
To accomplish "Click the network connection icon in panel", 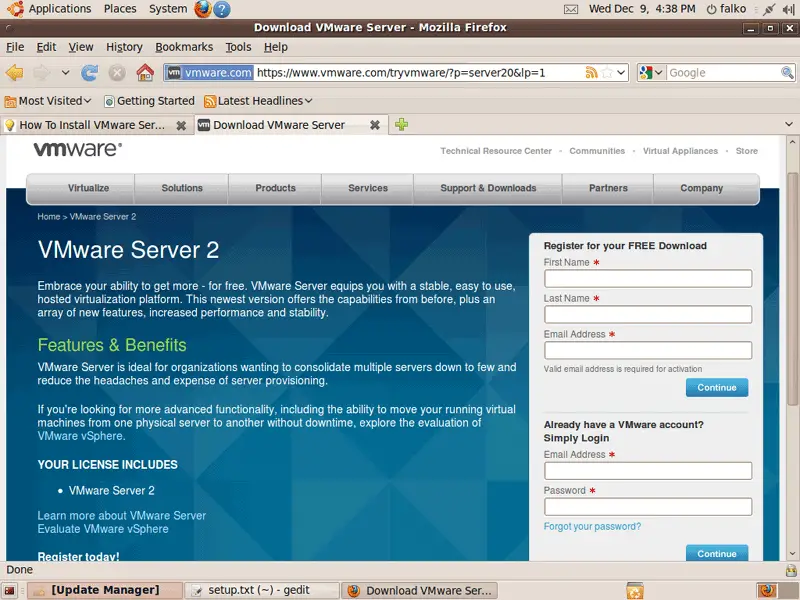I will (x=769, y=9).
